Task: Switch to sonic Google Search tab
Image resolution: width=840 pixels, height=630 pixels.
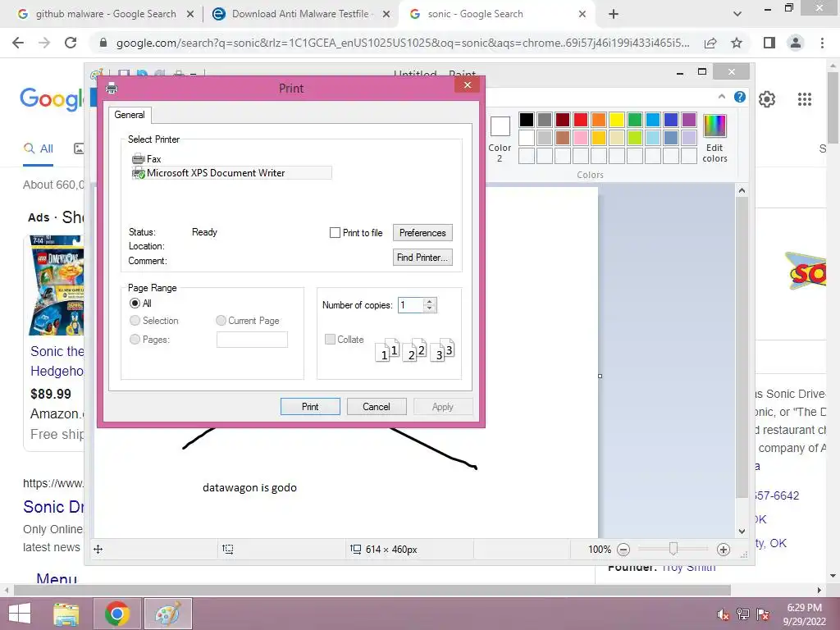Action: tap(496, 14)
